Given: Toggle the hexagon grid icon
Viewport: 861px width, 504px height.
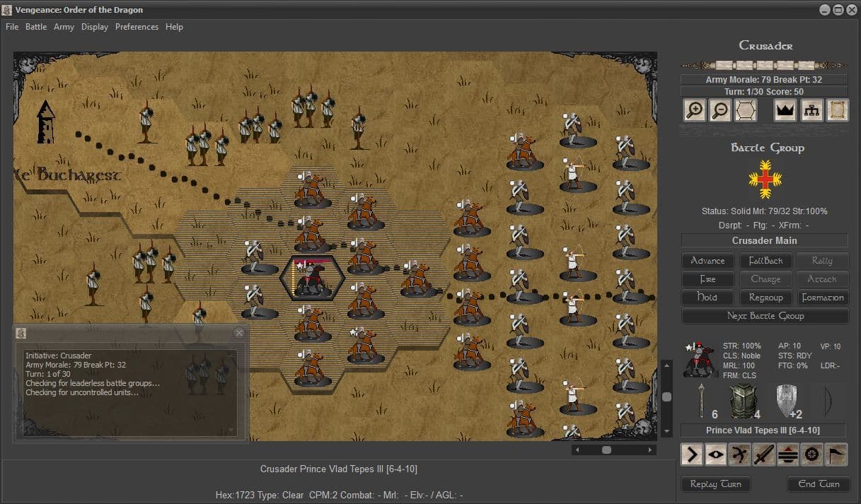Looking at the screenshot, I should (746, 111).
